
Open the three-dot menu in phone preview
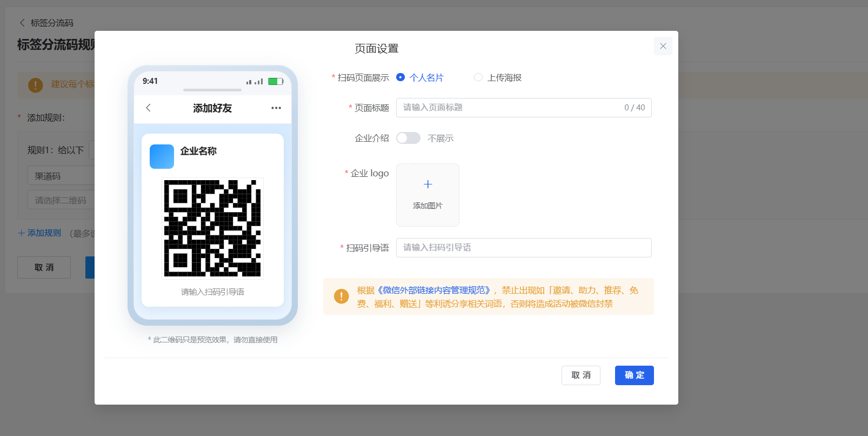pyautogui.click(x=276, y=108)
